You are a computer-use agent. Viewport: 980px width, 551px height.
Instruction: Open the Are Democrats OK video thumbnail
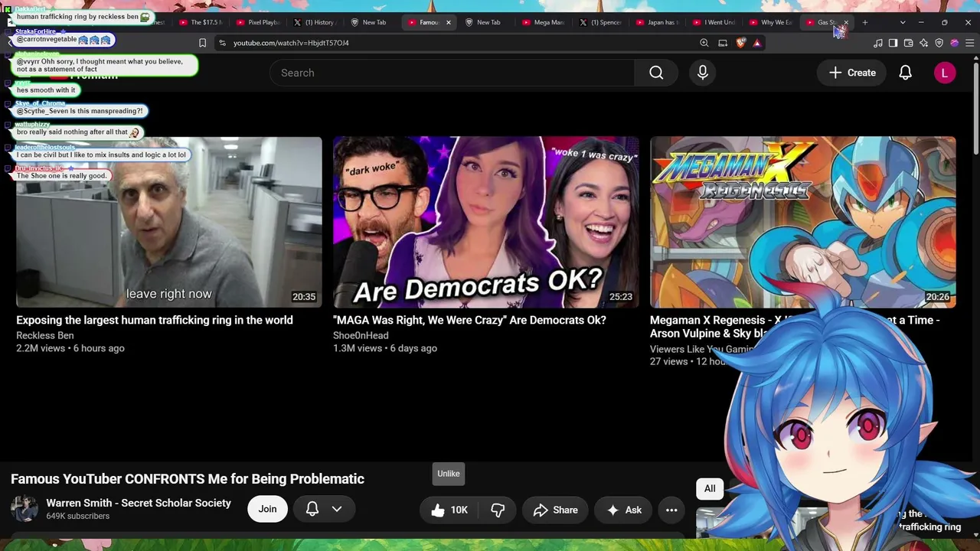(x=486, y=222)
